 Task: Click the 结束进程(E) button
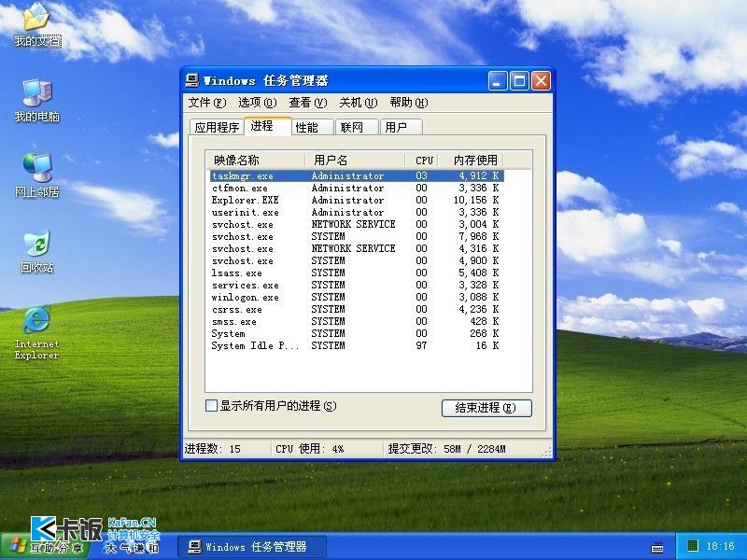[x=486, y=408]
